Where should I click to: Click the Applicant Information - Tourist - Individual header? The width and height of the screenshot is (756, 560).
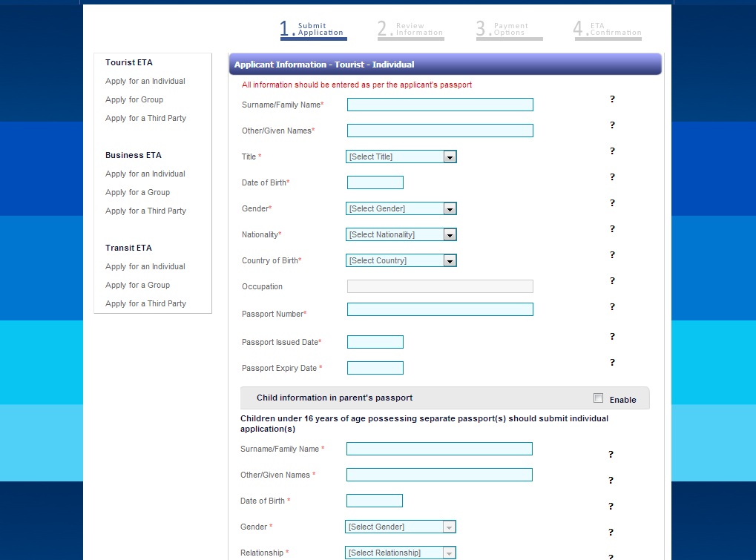445,64
